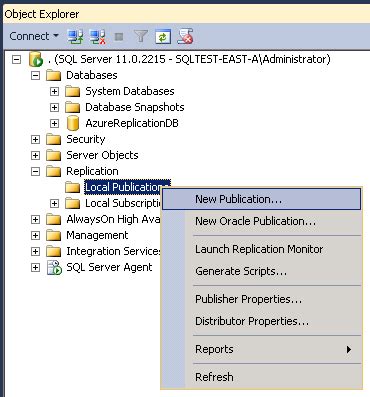Select Local Subscriptions in the tree
The image size is (370, 397).
[x=123, y=203]
